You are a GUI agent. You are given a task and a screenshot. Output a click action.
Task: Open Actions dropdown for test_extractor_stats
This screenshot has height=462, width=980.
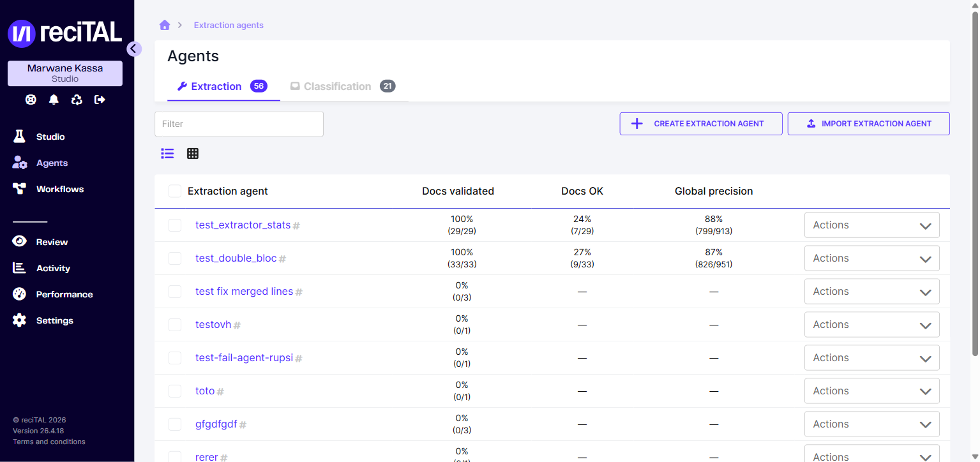click(871, 225)
